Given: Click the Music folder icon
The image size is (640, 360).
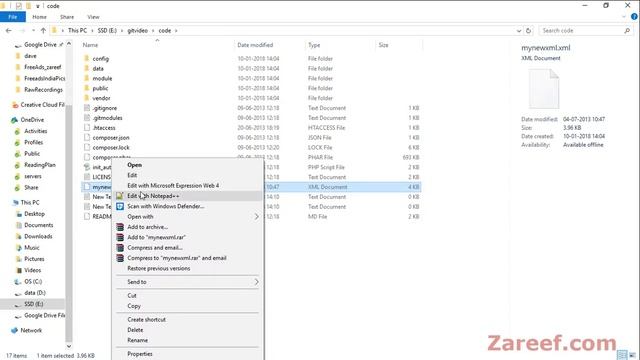Looking at the screenshot, I should (x=19, y=248).
